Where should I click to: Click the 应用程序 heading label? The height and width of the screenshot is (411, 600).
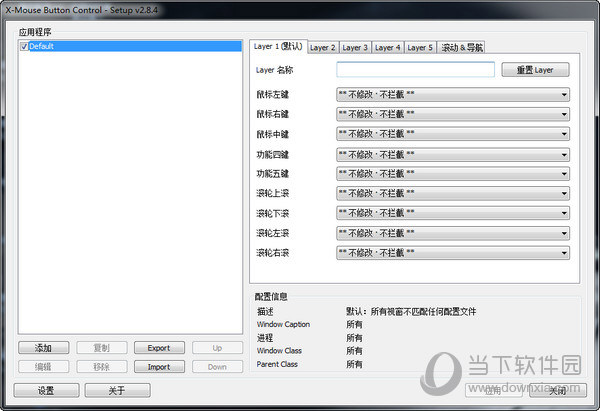[35, 32]
